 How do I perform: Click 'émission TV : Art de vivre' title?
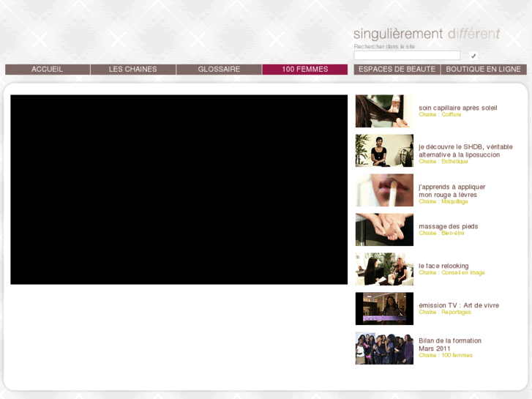[x=459, y=305]
